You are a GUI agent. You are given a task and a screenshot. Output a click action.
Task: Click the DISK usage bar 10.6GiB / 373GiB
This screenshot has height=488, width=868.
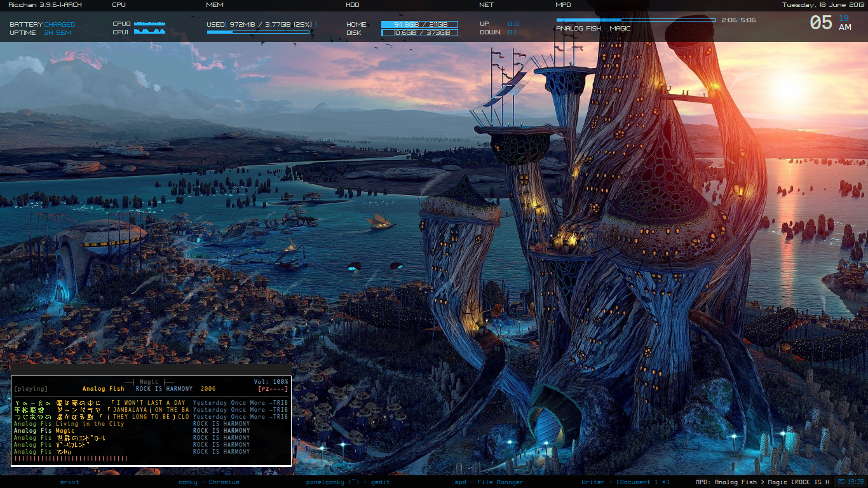coord(419,32)
